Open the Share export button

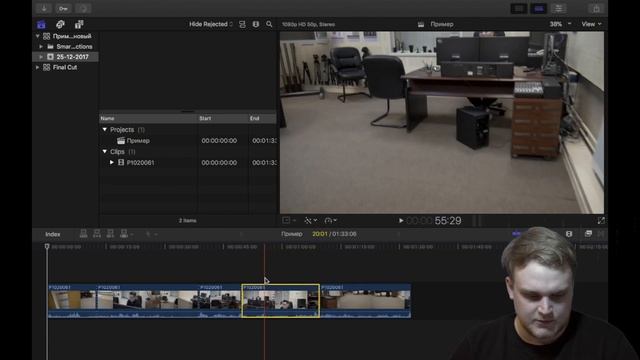coord(596,8)
